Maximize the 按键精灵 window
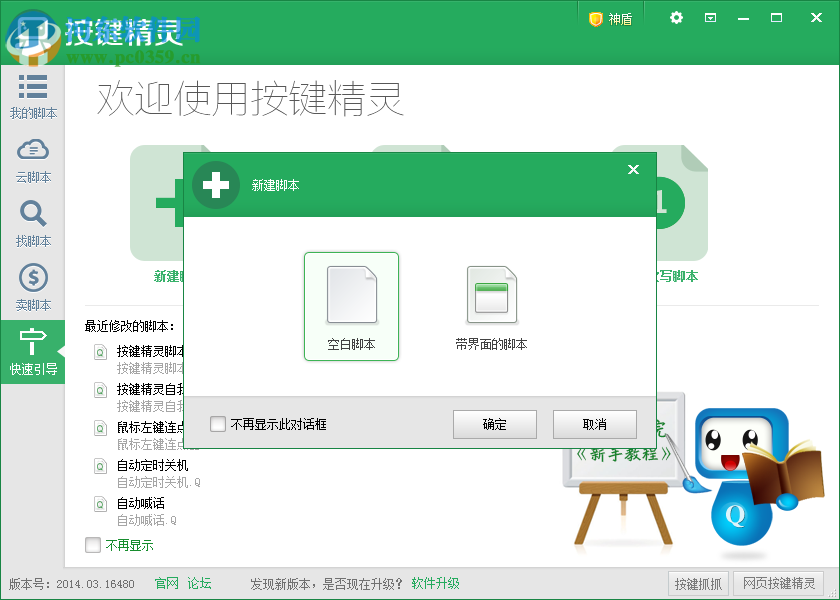Screen dimensions: 840x600 coord(776,18)
